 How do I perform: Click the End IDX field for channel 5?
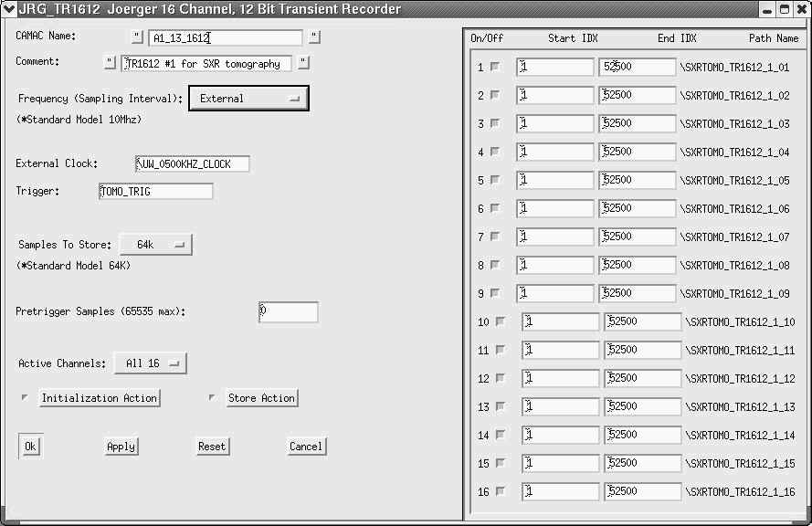point(638,180)
